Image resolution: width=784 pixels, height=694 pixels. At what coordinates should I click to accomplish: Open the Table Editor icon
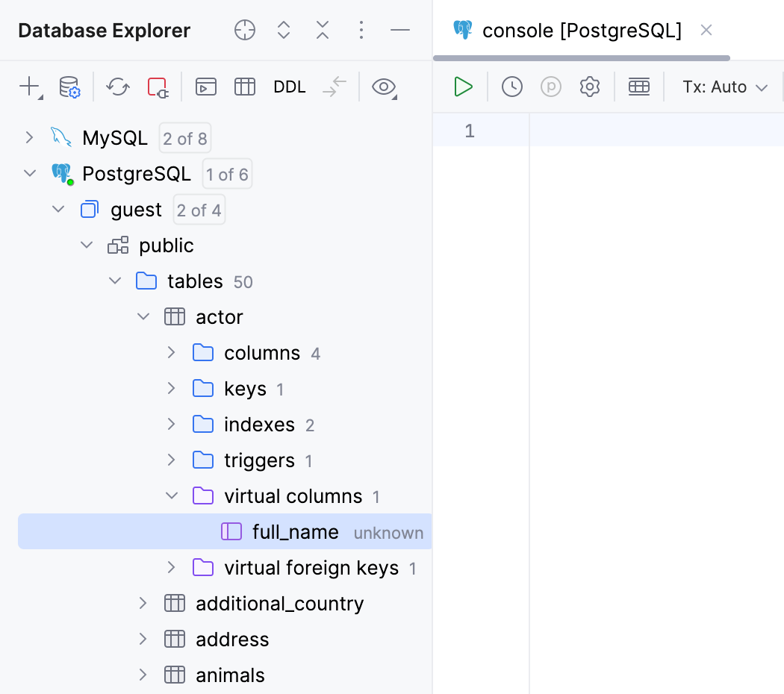(x=245, y=87)
